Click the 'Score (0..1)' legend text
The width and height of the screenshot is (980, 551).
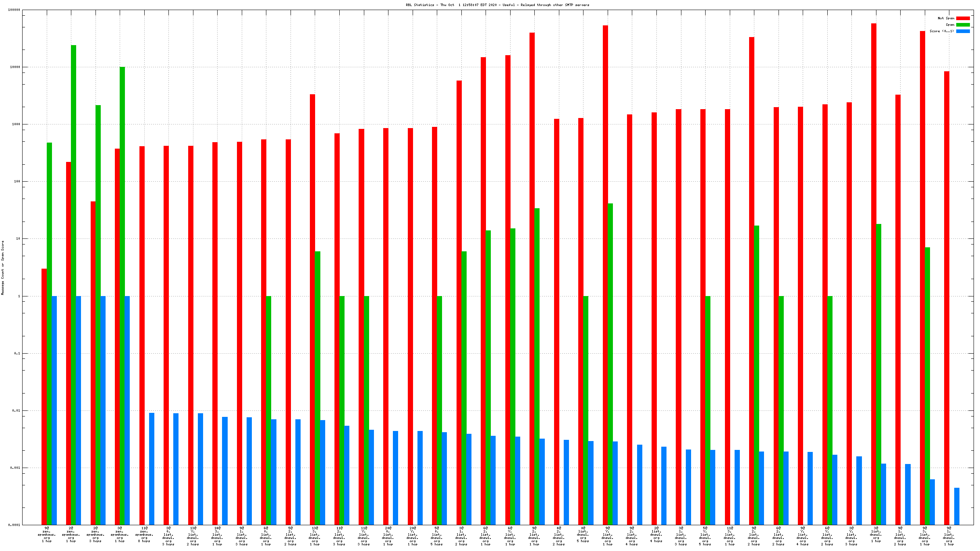point(942,31)
